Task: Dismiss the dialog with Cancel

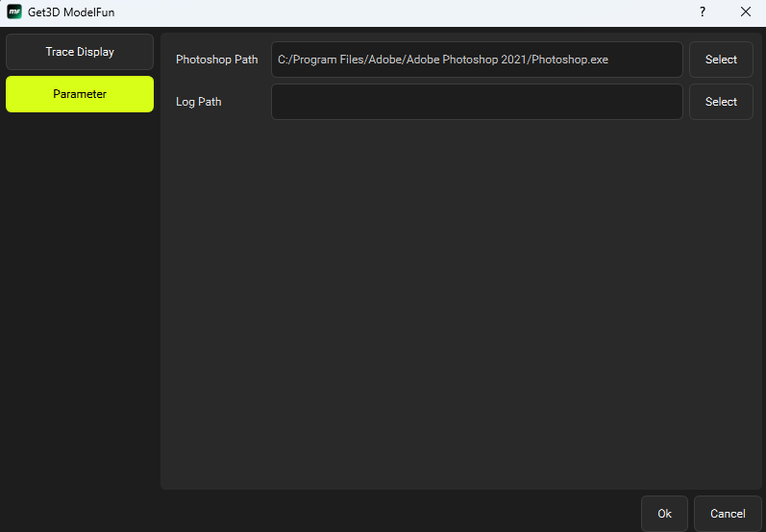Action: (728, 514)
